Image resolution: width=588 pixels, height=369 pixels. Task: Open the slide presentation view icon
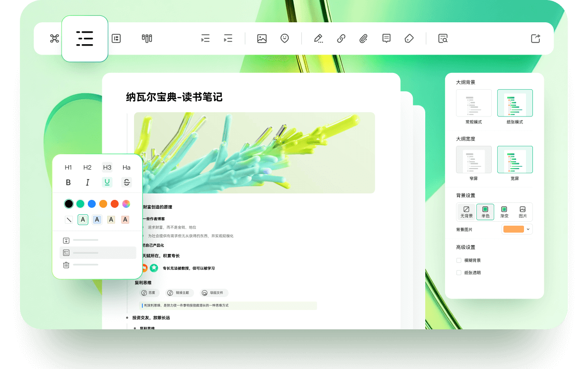click(x=116, y=38)
